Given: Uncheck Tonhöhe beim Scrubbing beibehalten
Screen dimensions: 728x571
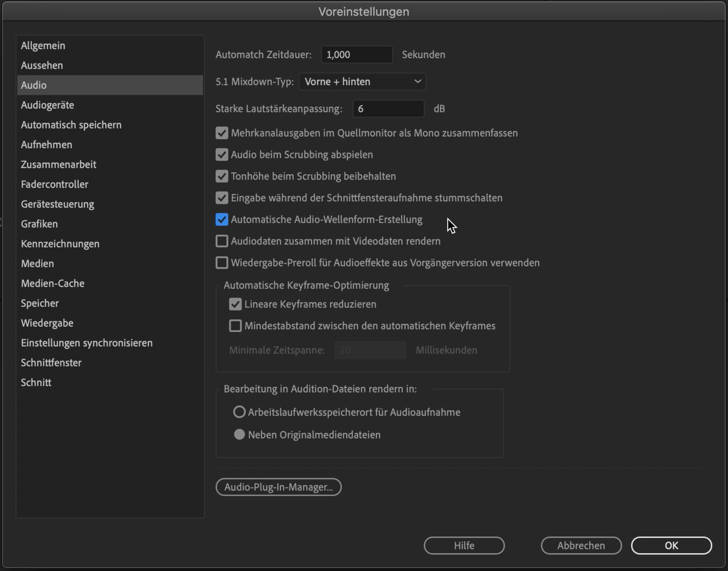Looking at the screenshot, I should 222,176.
